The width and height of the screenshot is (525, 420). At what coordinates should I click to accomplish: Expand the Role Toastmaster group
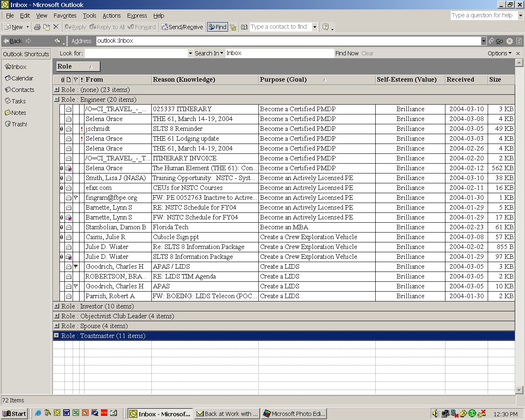point(57,336)
